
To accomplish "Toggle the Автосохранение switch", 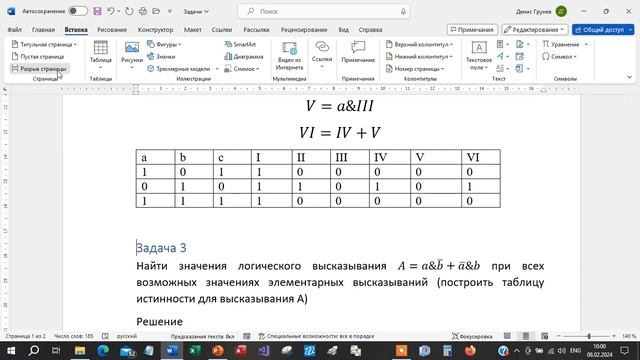I will [78, 11].
